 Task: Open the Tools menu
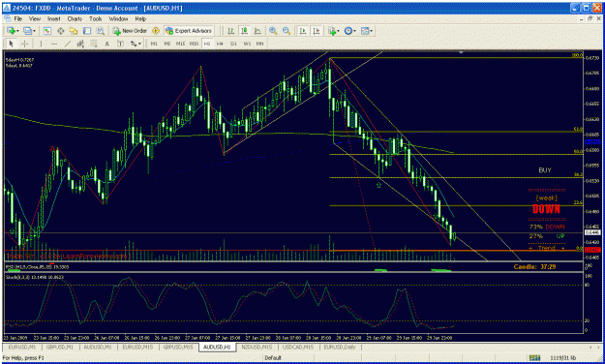(x=95, y=18)
